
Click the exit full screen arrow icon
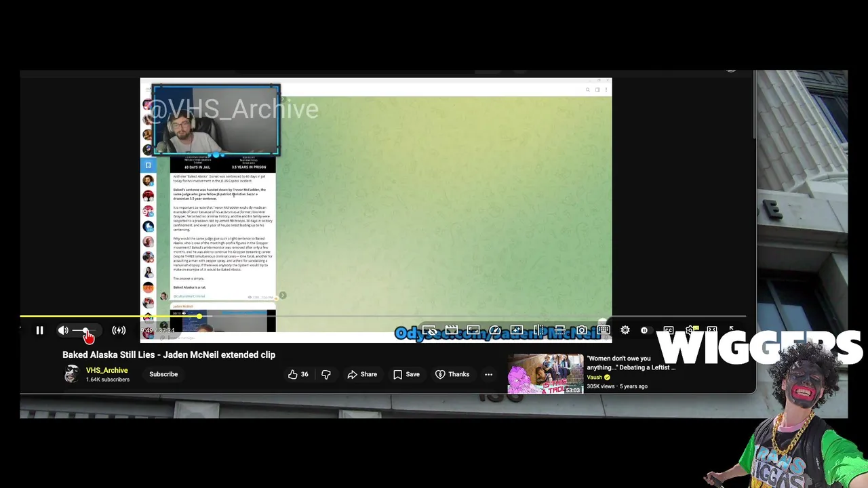[x=732, y=329]
